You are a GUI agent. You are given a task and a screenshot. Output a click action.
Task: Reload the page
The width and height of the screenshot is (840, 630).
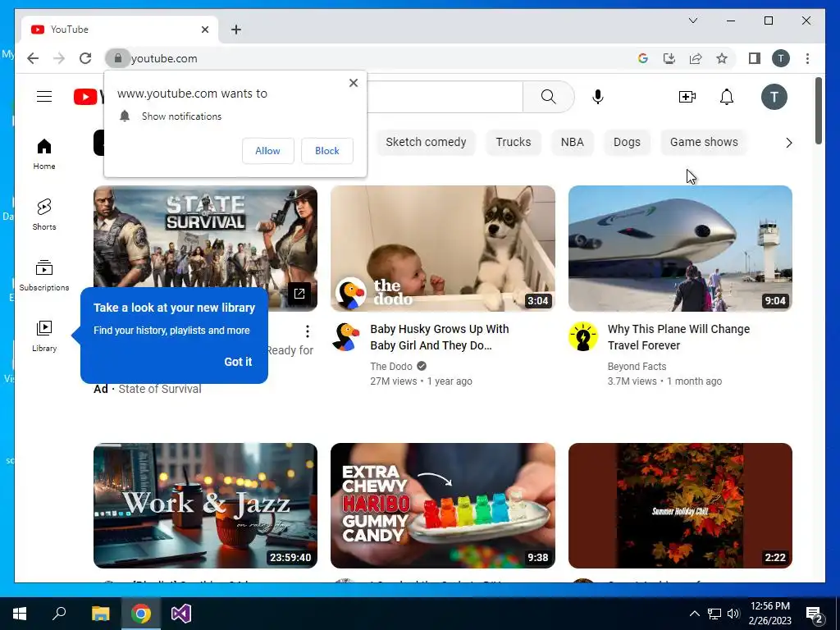85,58
